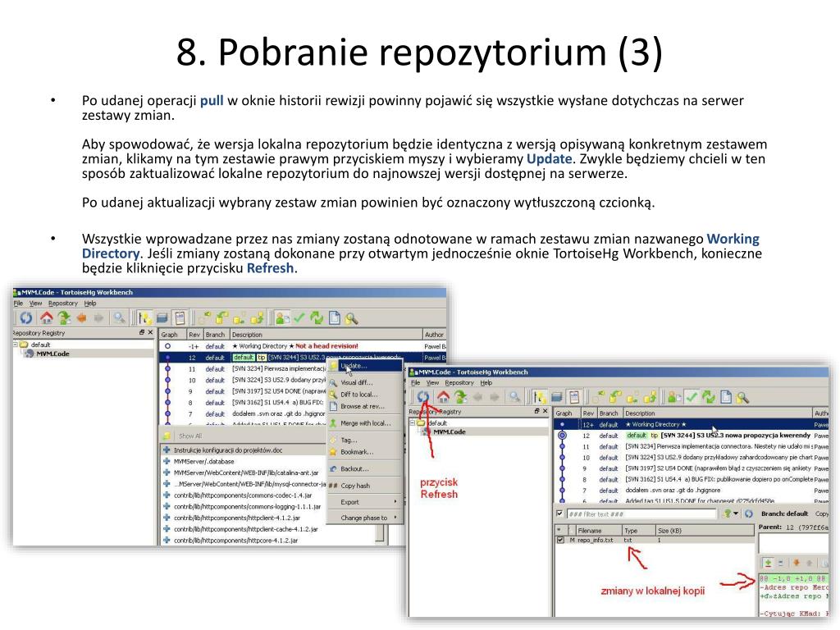Toggle Repository Registry icon in context-menu window
The width and height of the screenshot is (840, 630).
click(x=145, y=318)
